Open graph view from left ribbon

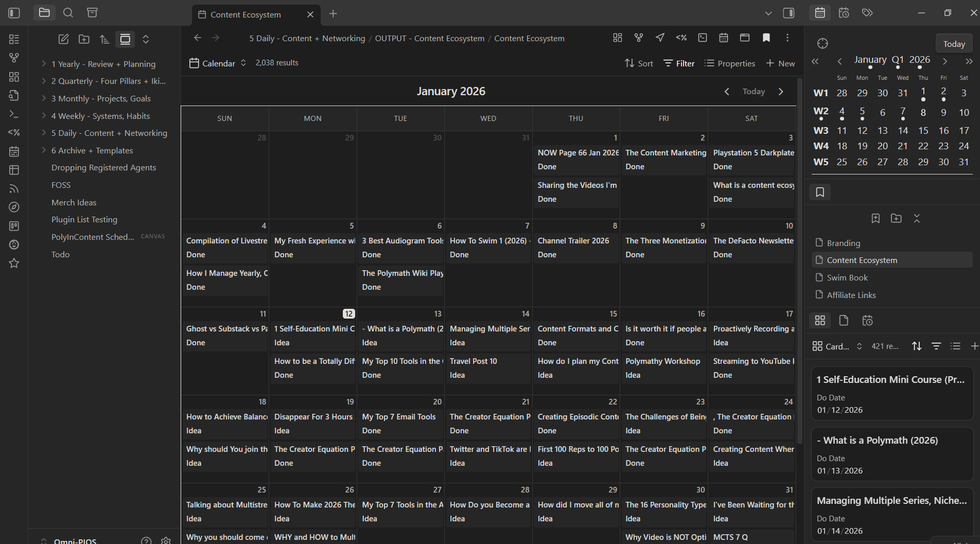(x=14, y=58)
